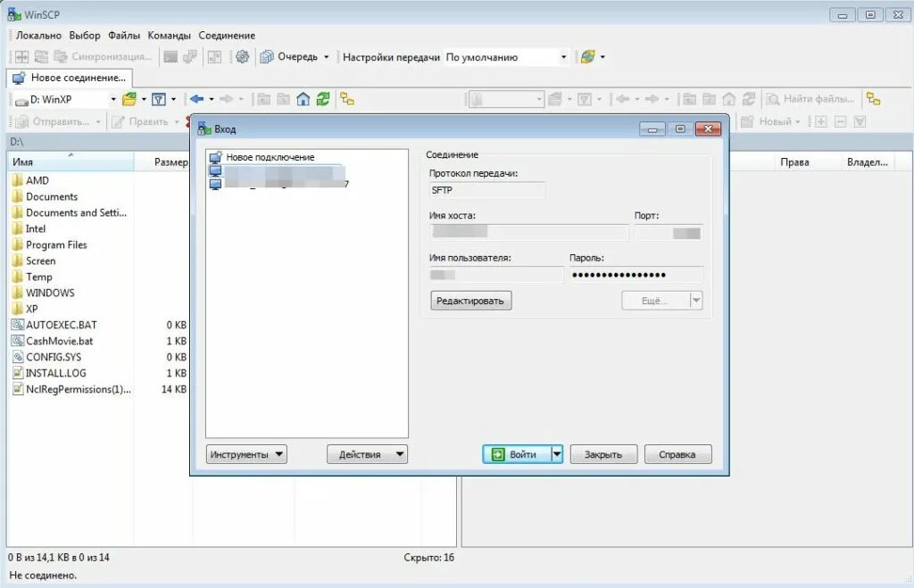This screenshot has height=588, width=914.
Task: Click the open directory folder icon in the local panel
Action: click(x=129, y=99)
